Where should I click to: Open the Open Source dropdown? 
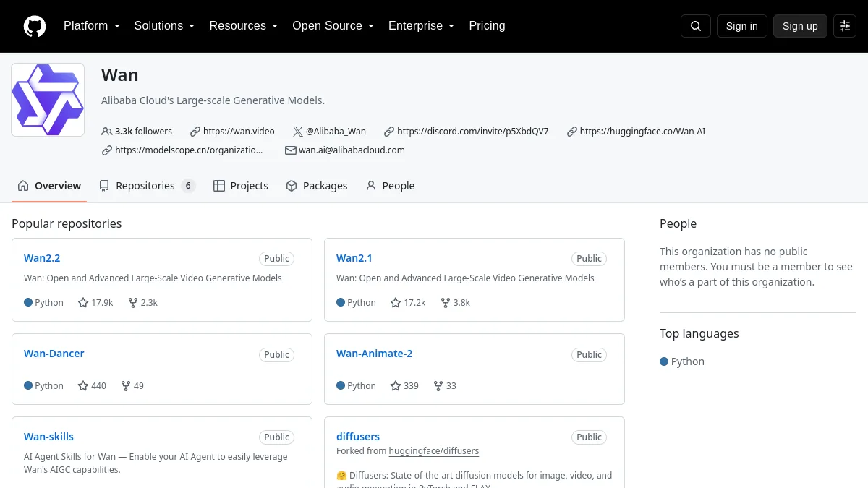(x=333, y=26)
